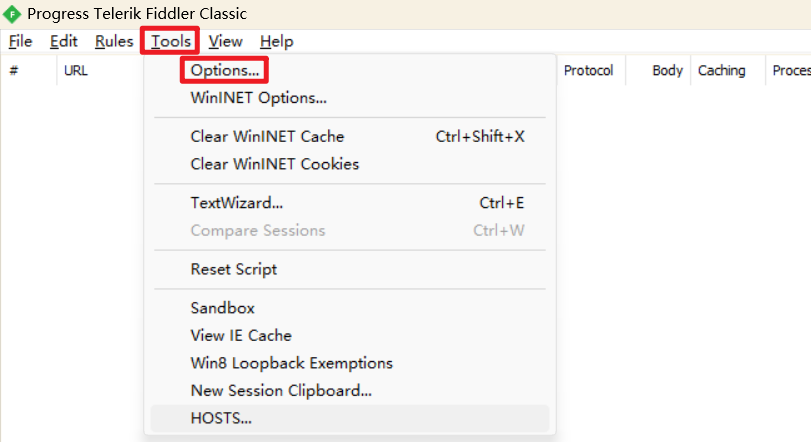Choose Options... from the Tools menu

224,70
